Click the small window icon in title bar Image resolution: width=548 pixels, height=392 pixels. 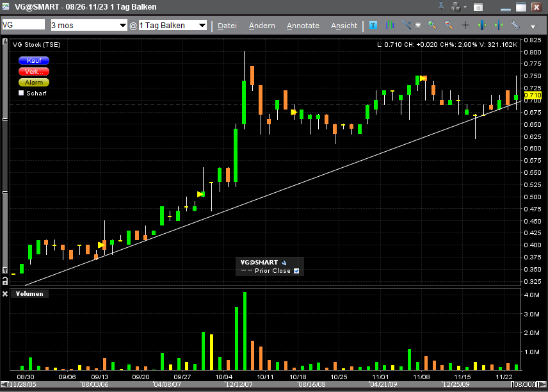pos(478,7)
